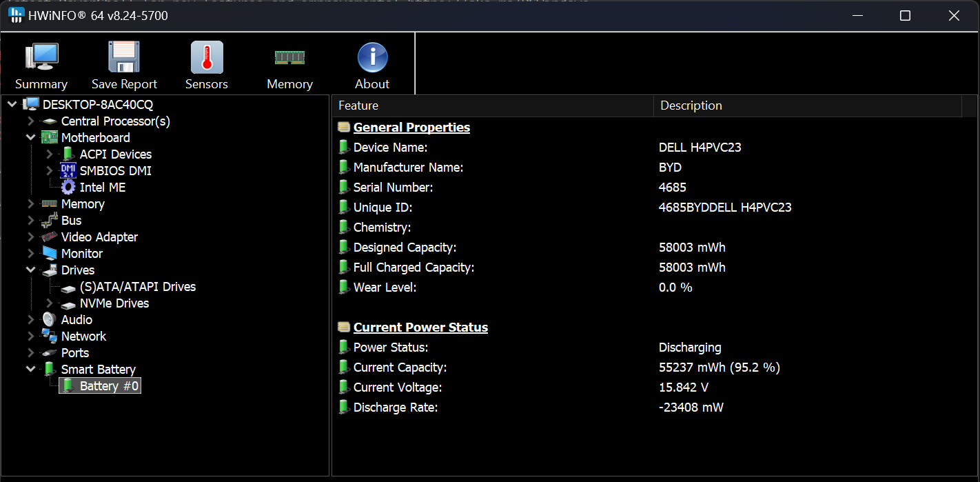
Task: Click the (S)ATA/ATAPI Drives disk icon
Action: coord(68,288)
